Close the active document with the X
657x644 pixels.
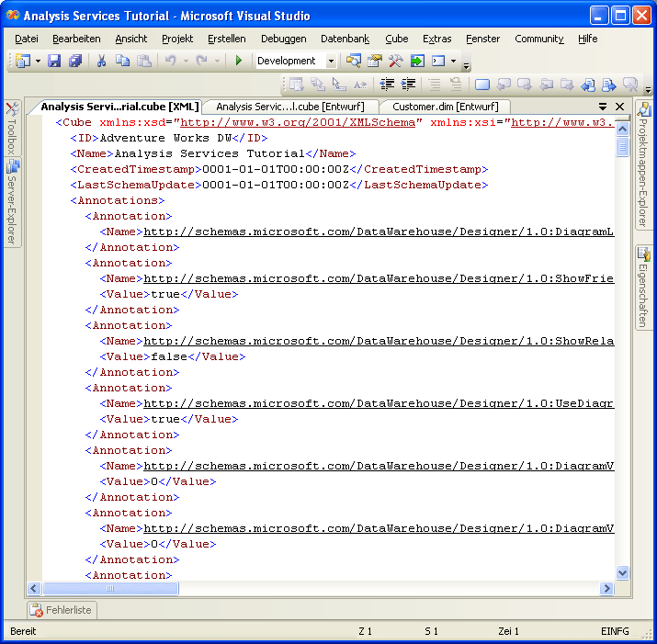coord(619,107)
